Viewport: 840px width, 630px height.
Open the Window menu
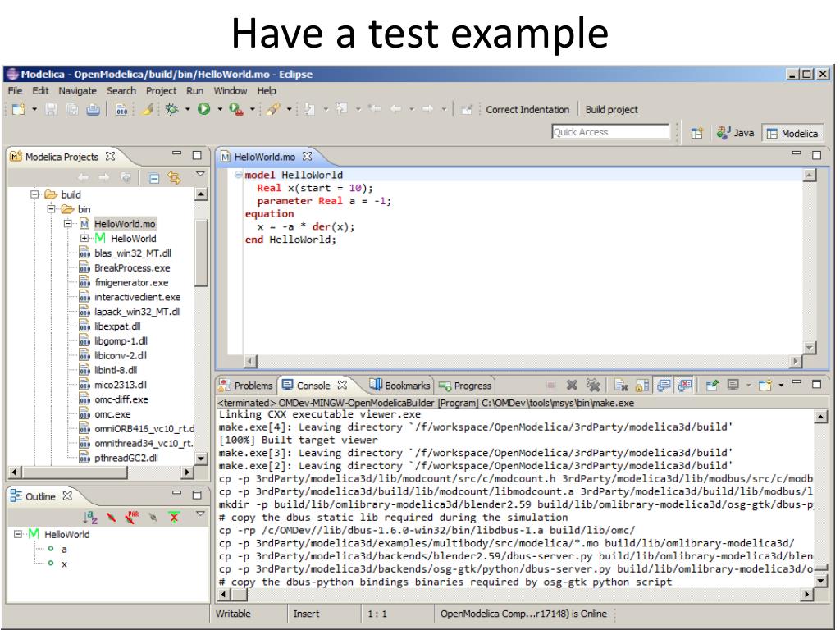click(231, 90)
